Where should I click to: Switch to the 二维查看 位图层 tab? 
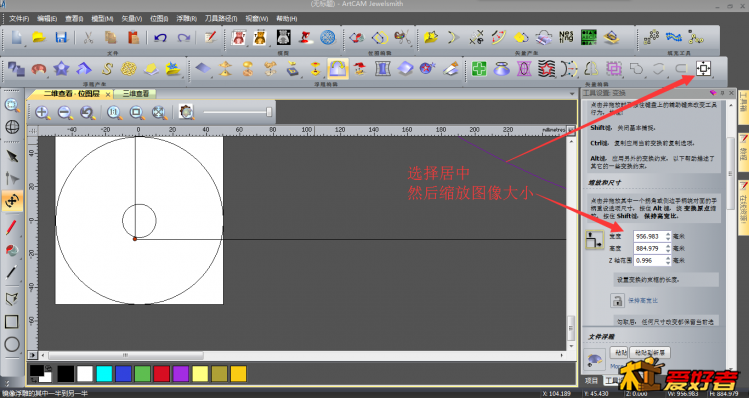[x=71, y=94]
